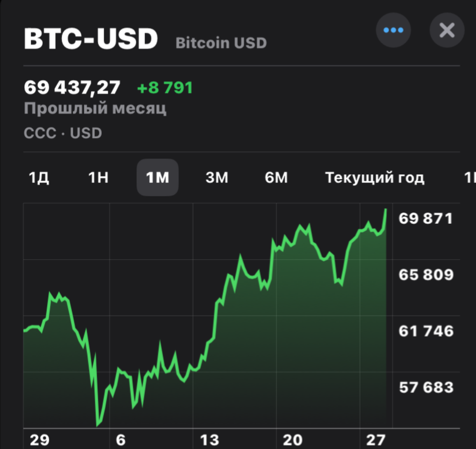Image resolution: width=476 pixels, height=449 pixels.
Task: Select the Текущий год year-to-date range
Action: [x=375, y=178]
